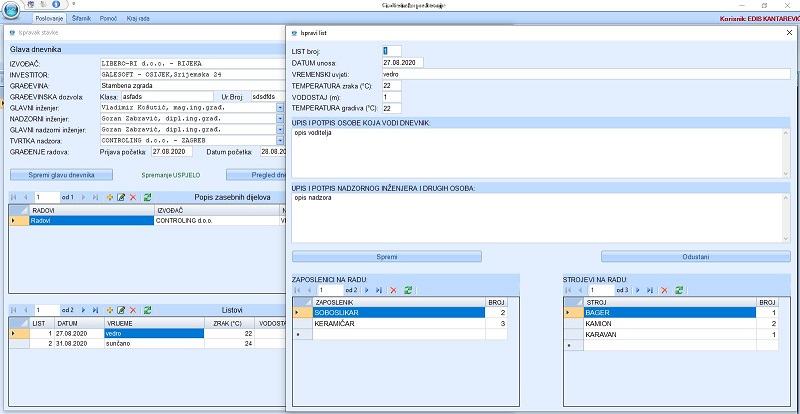Refresh the Strojevi na radu list
Image resolution: width=800 pixels, height=414 pixels.
[x=678, y=289]
